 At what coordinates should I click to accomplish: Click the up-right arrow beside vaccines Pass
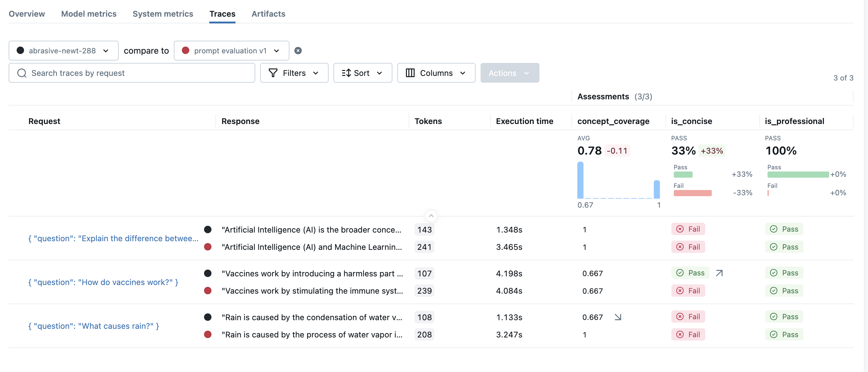click(719, 273)
